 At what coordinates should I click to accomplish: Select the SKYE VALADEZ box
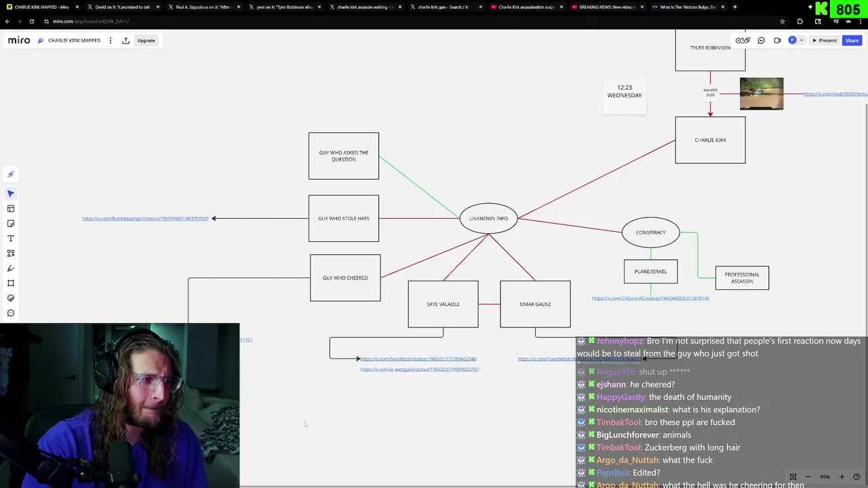(443, 304)
